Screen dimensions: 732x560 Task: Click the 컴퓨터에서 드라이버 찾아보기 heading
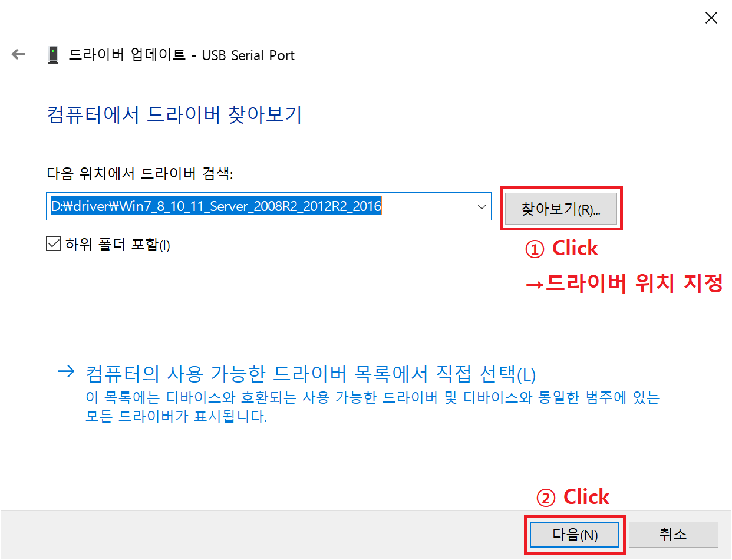[174, 114]
